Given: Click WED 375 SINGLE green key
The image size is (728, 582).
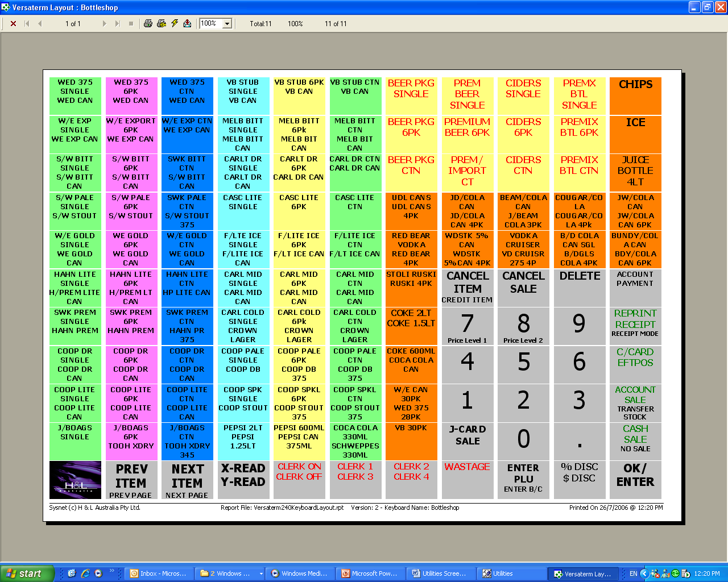Looking at the screenshot, I should [x=75, y=96].
